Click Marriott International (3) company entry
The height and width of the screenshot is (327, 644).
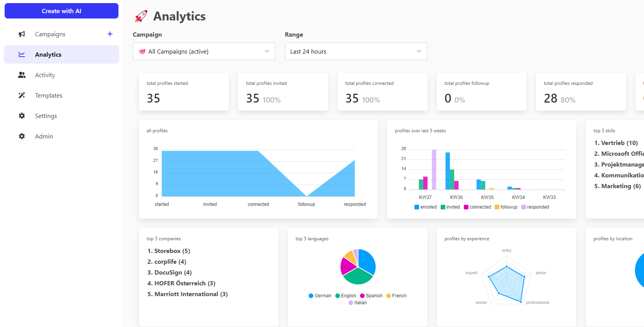pyautogui.click(x=191, y=294)
